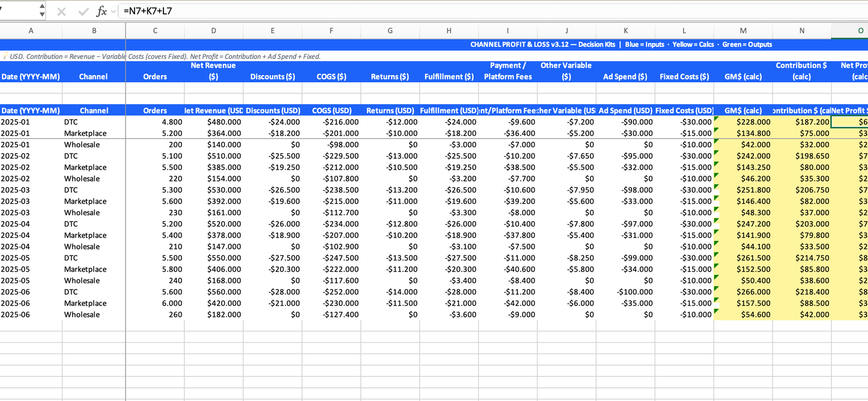
Task: Click the cancel formula entry X icon
Action: (61, 11)
